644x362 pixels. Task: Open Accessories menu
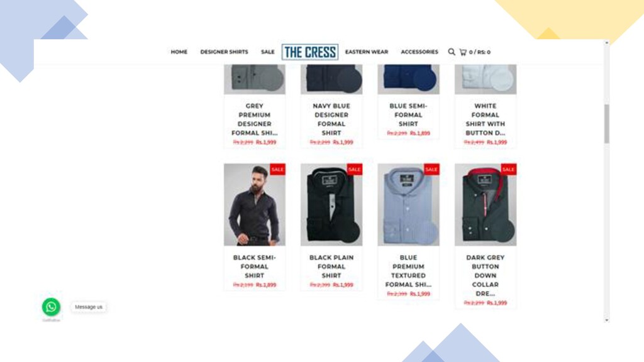click(x=419, y=52)
